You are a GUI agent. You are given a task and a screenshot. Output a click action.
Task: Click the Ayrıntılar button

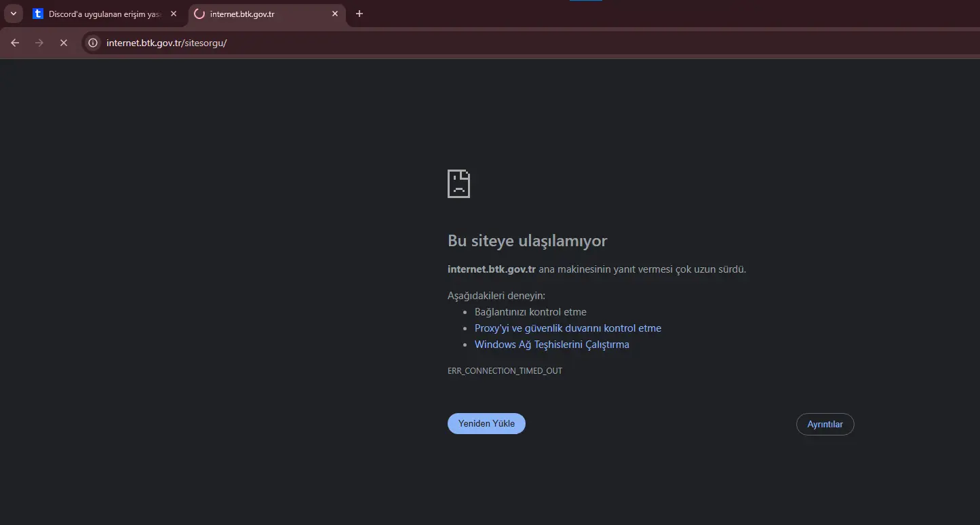click(x=825, y=424)
